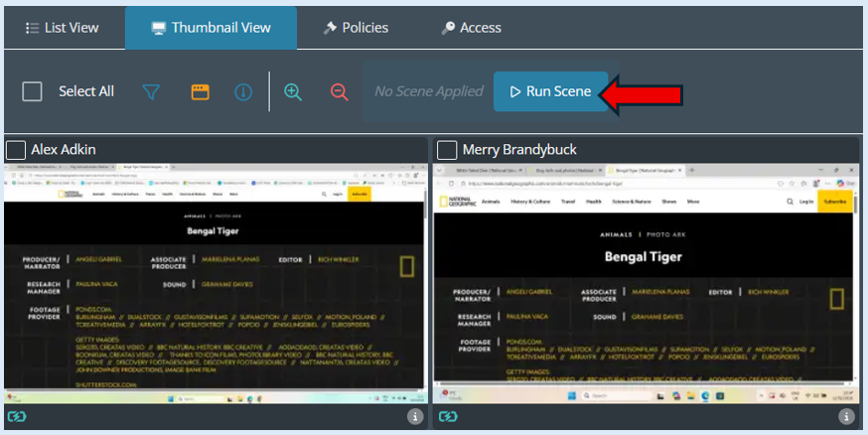Click Merry Brandybuck's battery status icon
Screen dimensions: 868x435
point(448,416)
